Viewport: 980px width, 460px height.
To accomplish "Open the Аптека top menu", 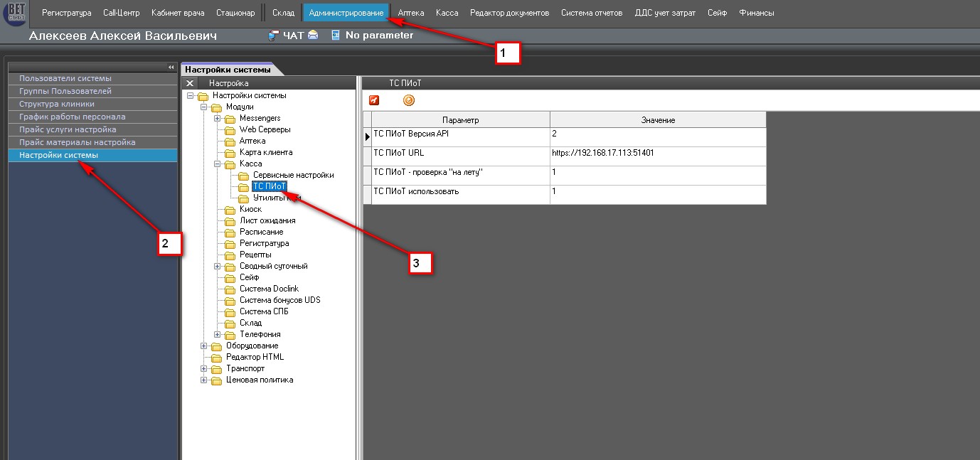I will (x=411, y=13).
